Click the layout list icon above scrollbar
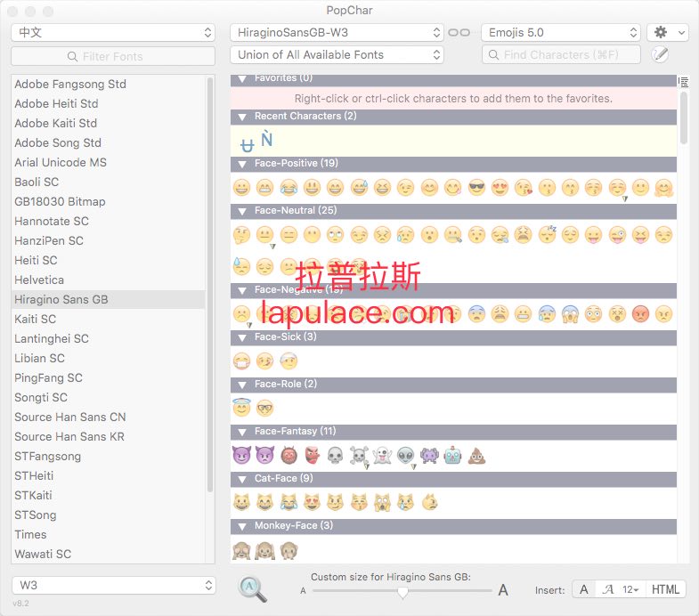Viewport: 699px width, 616px height. click(x=683, y=82)
